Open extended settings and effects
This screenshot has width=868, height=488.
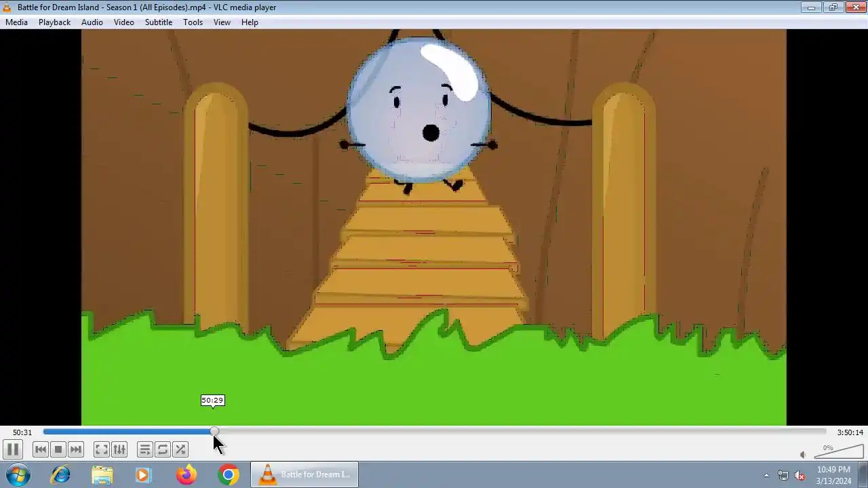[119, 449]
